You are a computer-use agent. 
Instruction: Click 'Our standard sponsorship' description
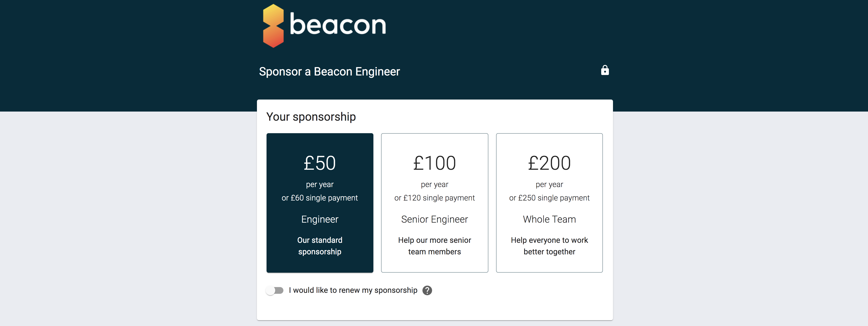319,246
